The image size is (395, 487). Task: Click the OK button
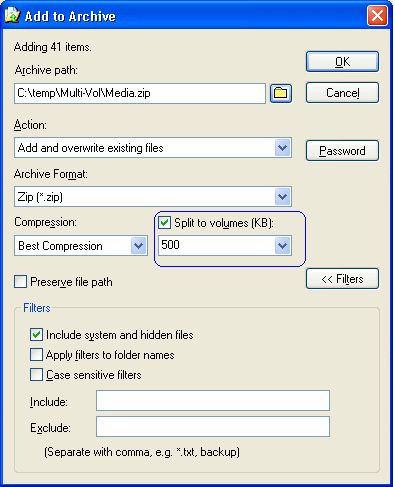(x=342, y=62)
